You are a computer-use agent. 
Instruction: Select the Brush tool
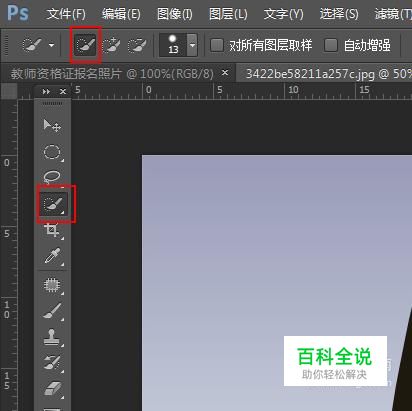52,311
